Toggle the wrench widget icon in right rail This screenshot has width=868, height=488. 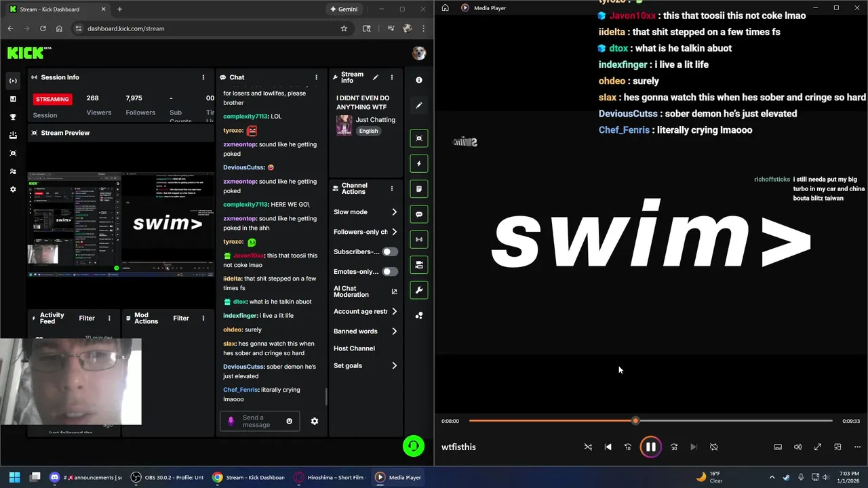[x=419, y=290]
